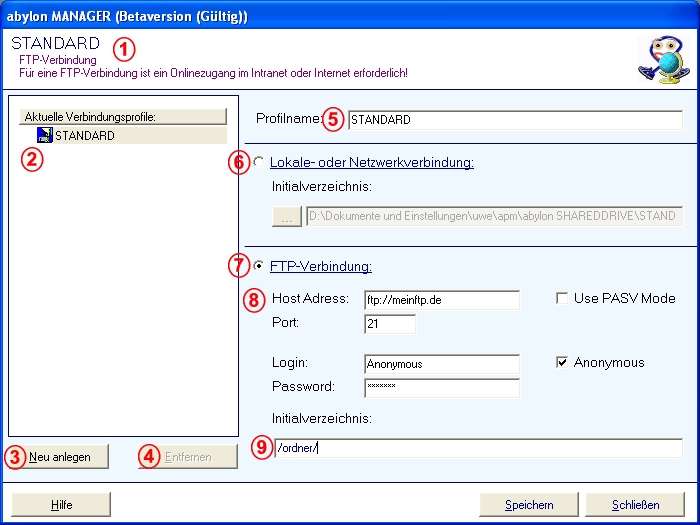Click the Neu anlegen button
The width and height of the screenshot is (700, 525).
tap(59, 457)
